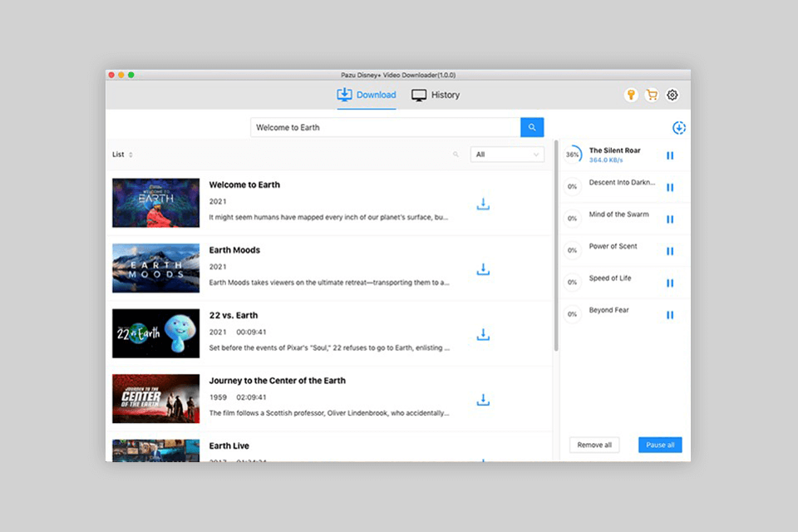Open settings gear icon

672,95
